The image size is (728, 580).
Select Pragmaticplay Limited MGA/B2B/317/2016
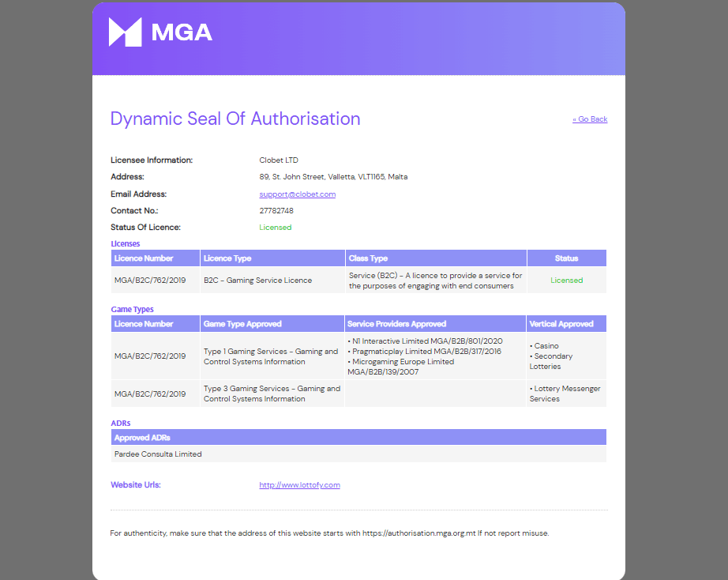[x=424, y=352]
